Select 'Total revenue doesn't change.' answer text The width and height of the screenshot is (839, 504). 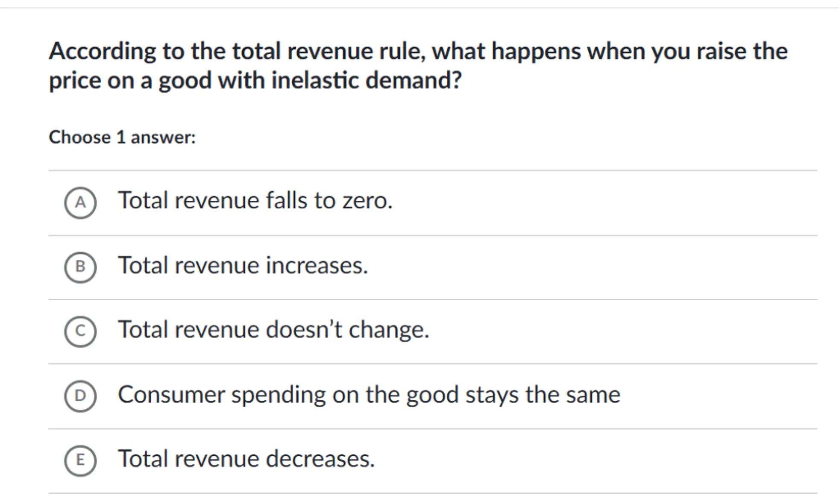click(273, 330)
